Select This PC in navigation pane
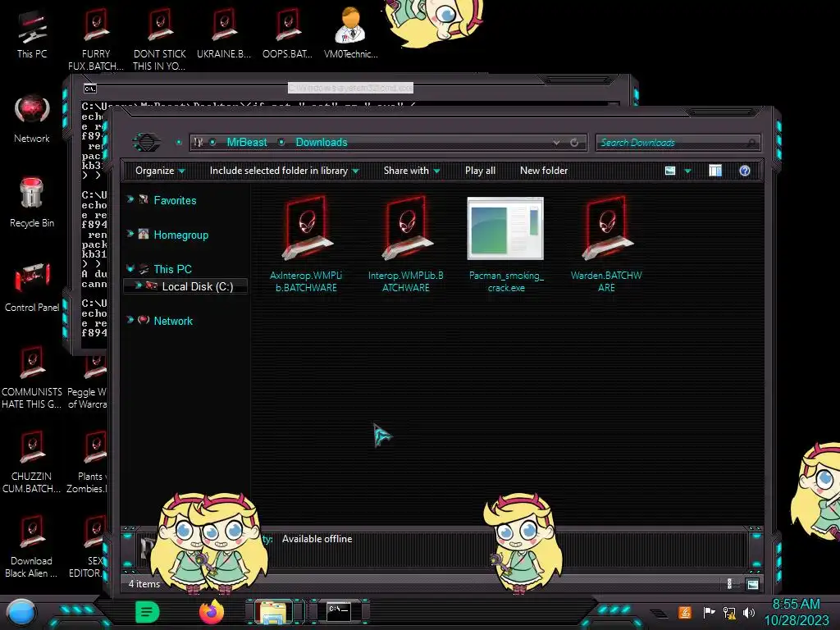 coord(172,269)
